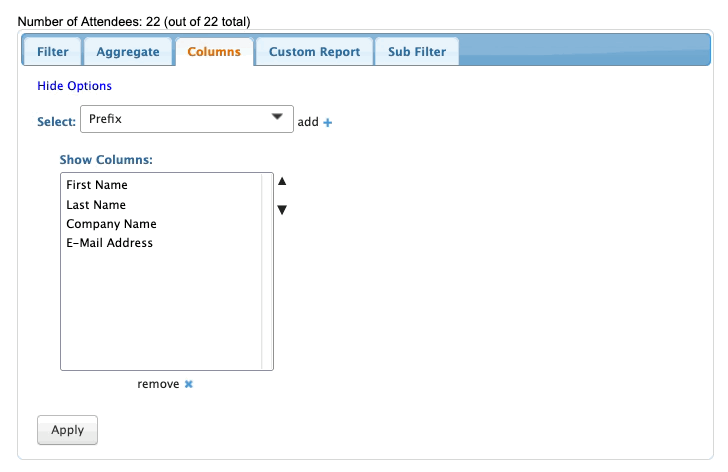Switch to the Filter tab

(52, 52)
